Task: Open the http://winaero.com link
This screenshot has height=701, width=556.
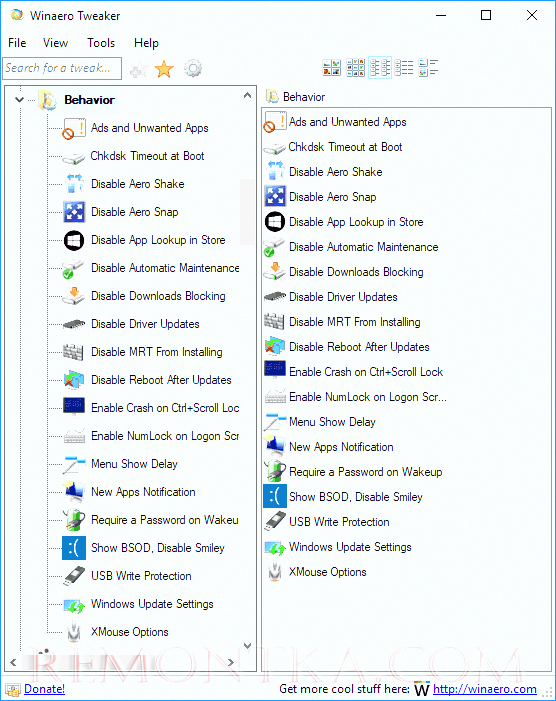Action: (484, 689)
